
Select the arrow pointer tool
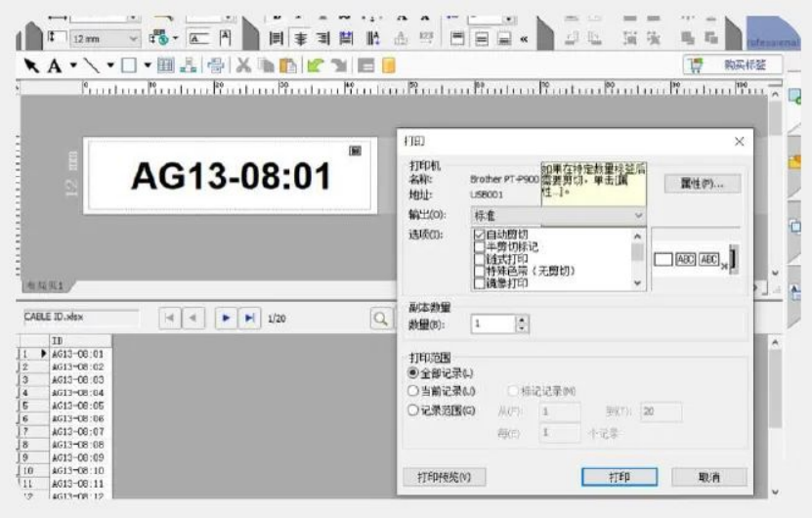[x=31, y=65]
